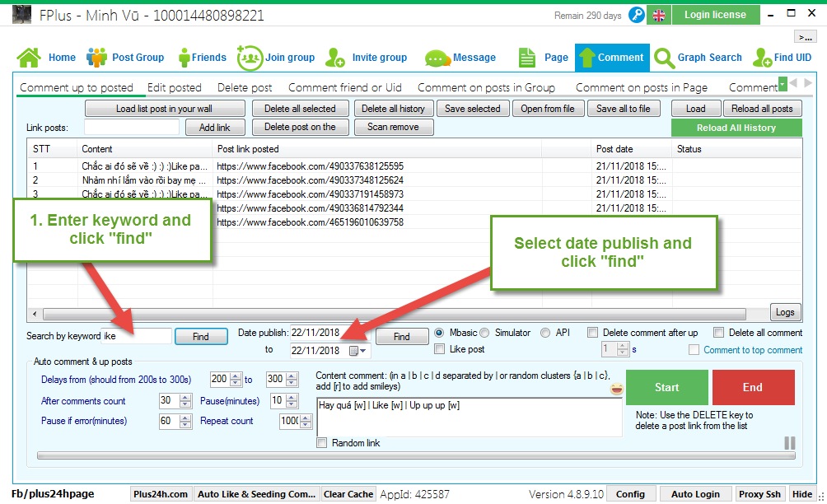
Task: Expand the end date dropdown arrow
Action: (x=363, y=351)
